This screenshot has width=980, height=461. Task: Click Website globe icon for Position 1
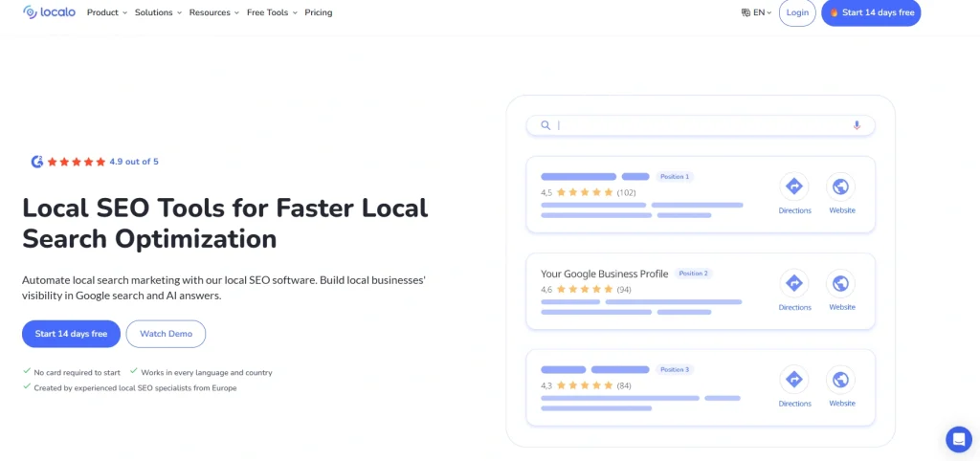pos(841,187)
